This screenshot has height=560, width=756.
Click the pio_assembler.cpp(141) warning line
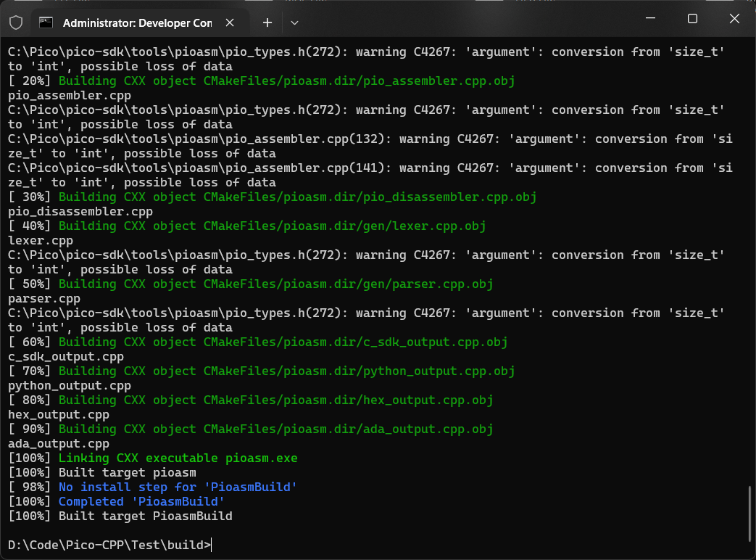click(x=370, y=175)
